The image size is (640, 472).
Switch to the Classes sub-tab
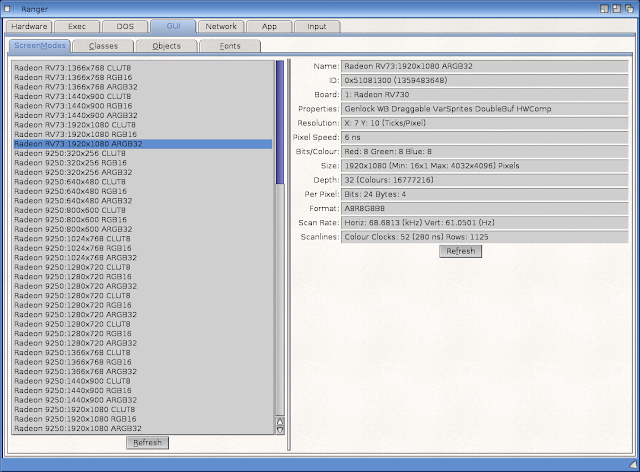tap(103, 46)
